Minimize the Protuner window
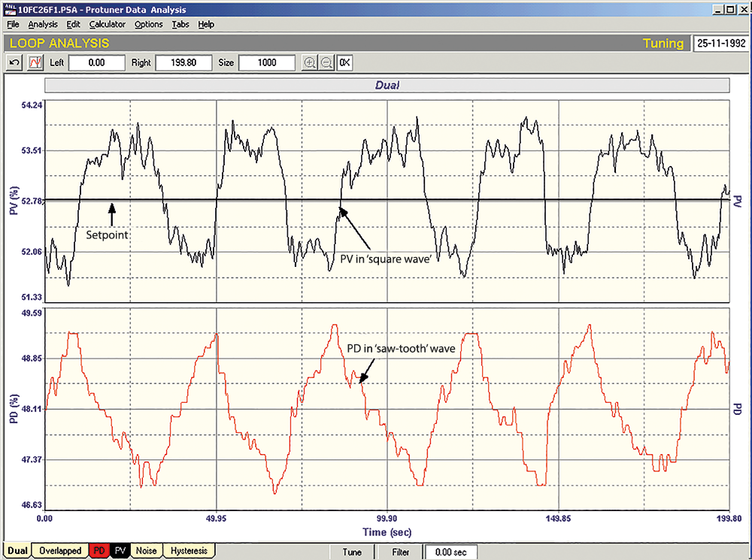The height and width of the screenshot is (560, 752). click(718, 9)
